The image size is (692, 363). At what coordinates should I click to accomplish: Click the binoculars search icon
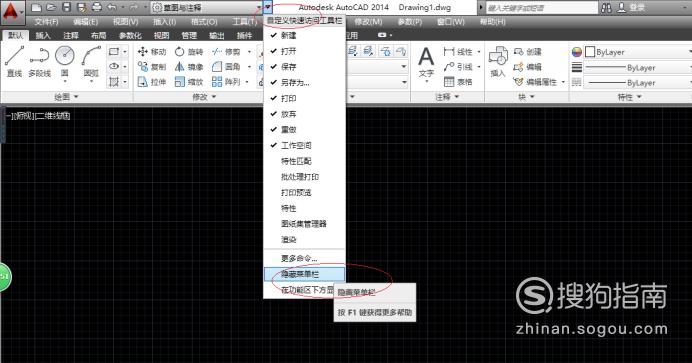[x=606, y=7]
